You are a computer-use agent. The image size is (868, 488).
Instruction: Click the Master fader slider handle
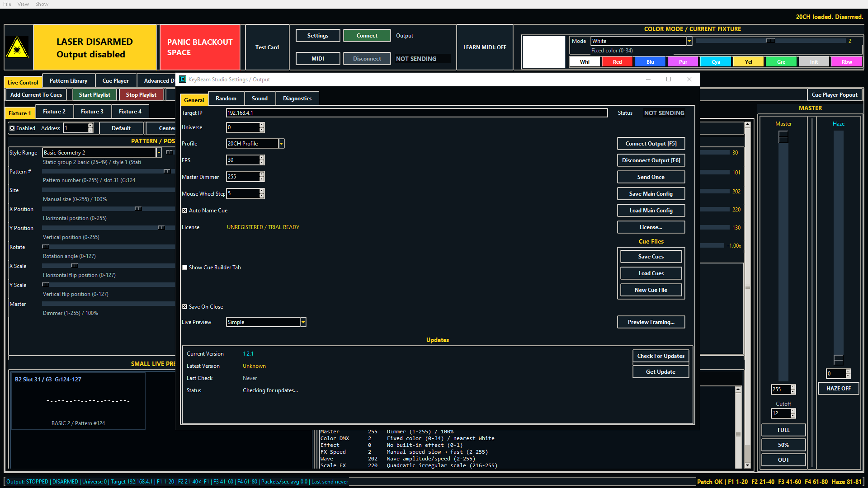(x=783, y=137)
